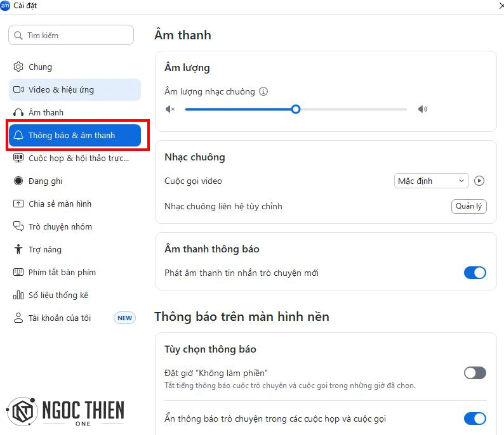Disable Phát âm thanh tin nhắn trò chuyện mới
The width and height of the screenshot is (504, 435).
tap(475, 273)
